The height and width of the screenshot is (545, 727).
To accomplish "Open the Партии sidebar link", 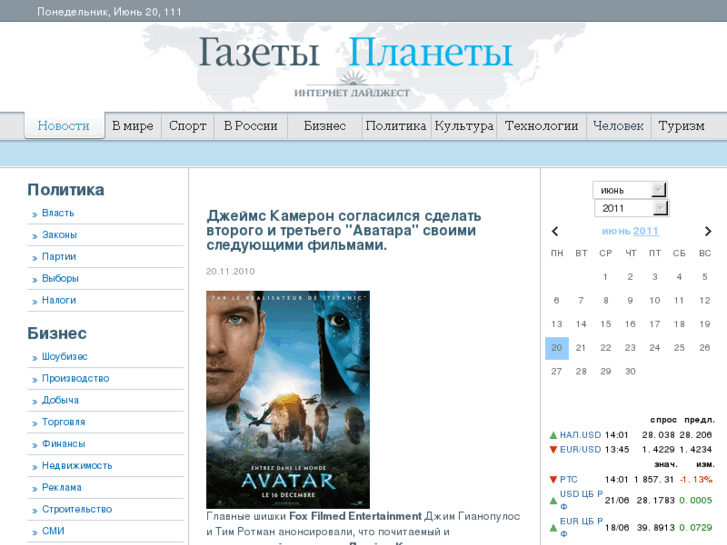I will (59, 256).
